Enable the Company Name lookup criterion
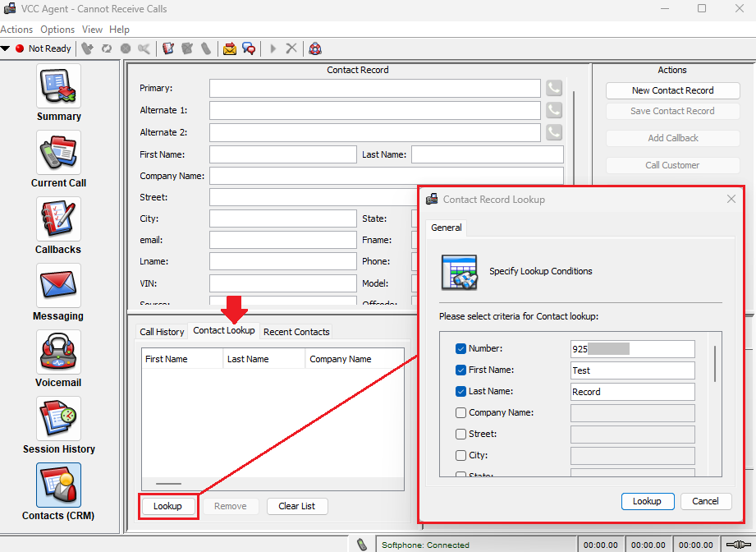The image size is (756, 552). tap(460, 412)
